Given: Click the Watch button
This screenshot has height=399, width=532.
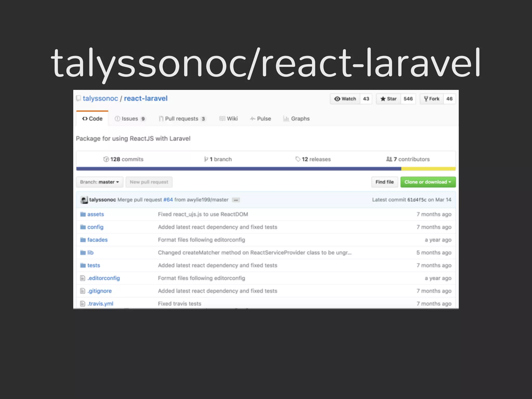Looking at the screenshot, I should click(x=345, y=99).
